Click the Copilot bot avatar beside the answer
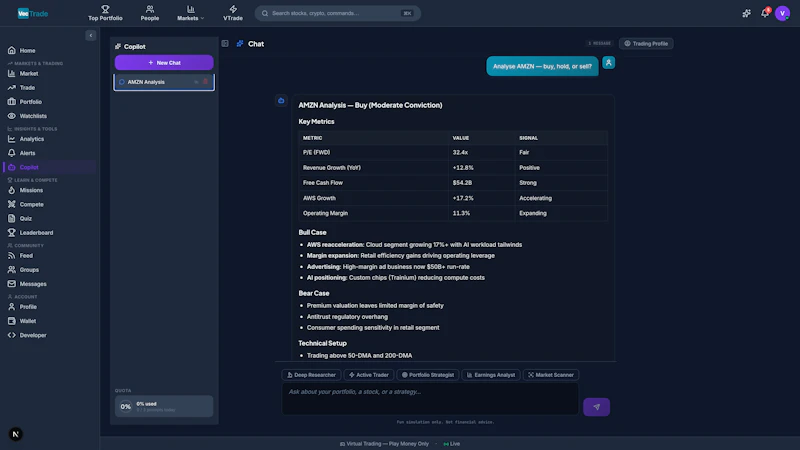 281,101
